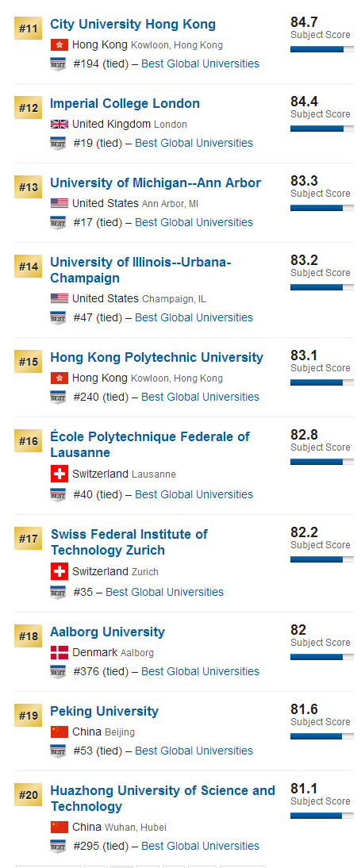Click the United Kingdom flag icon
Viewport: 361px width, 868px height.
(60, 124)
